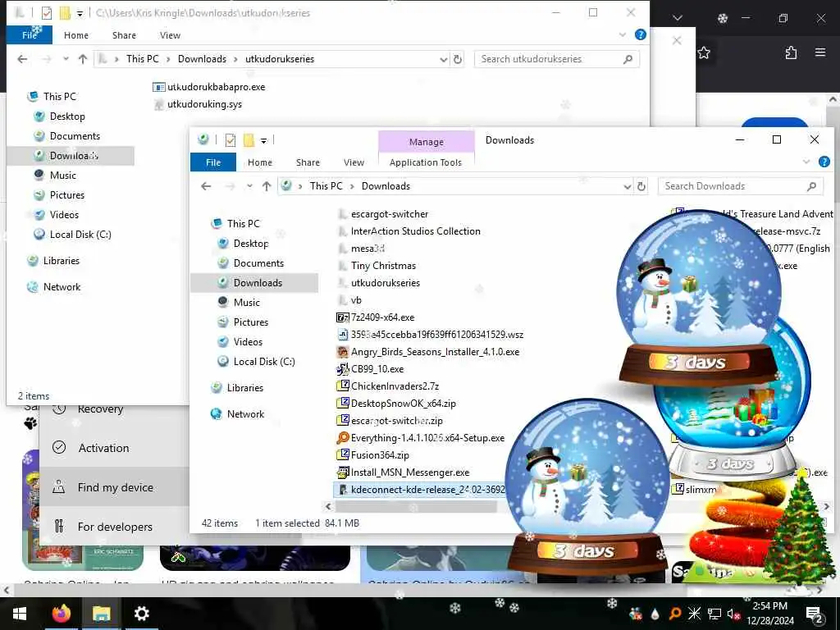The width and height of the screenshot is (840, 630).
Task: Select the utkudoruking.sys file
Action: tap(198, 104)
